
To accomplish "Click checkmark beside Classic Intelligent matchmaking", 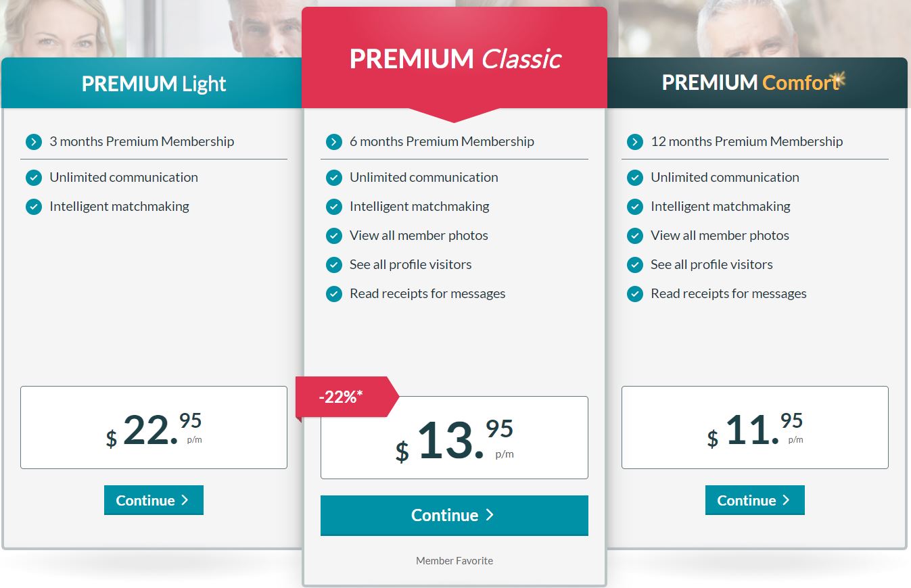I will pos(334,207).
